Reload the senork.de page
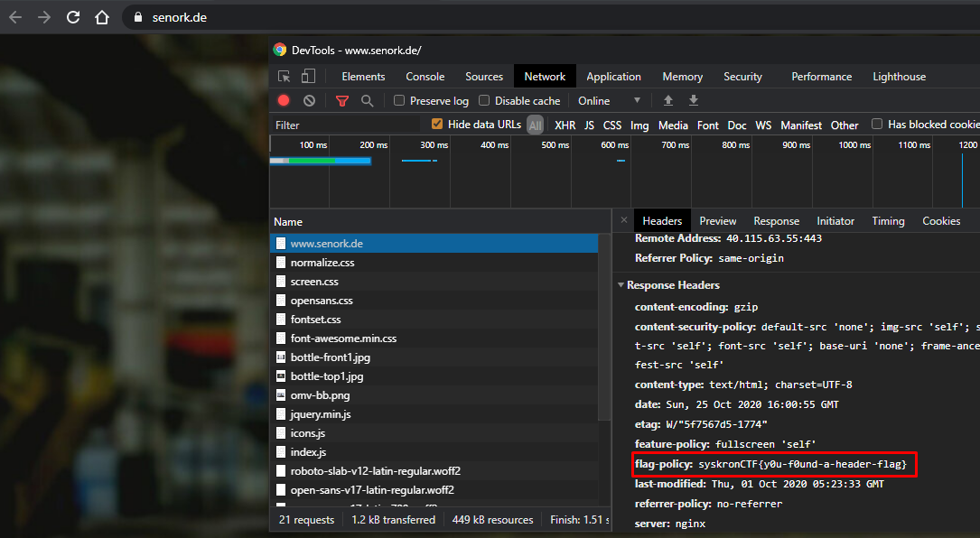Image resolution: width=980 pixels, height=538 pixels. (x=73, y=17)
